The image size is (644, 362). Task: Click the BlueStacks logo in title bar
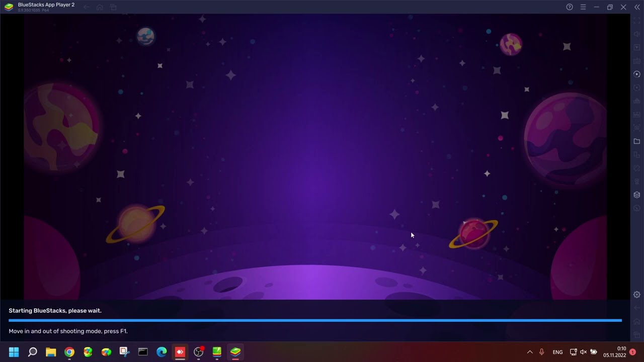(9, 7)
